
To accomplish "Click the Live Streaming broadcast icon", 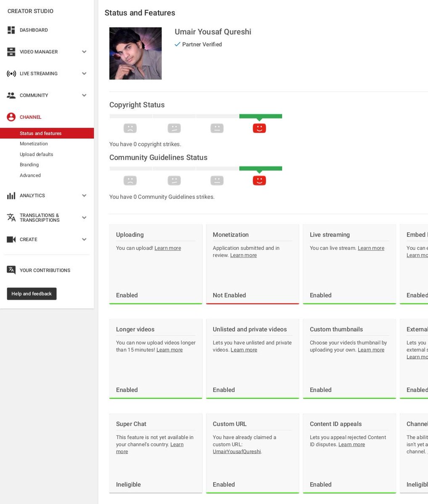I will pos(11,74).
